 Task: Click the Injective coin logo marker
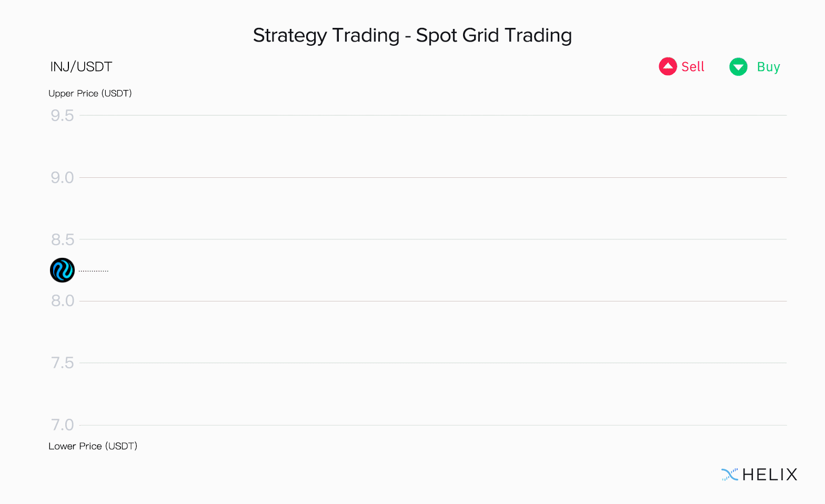coord(62,270)
